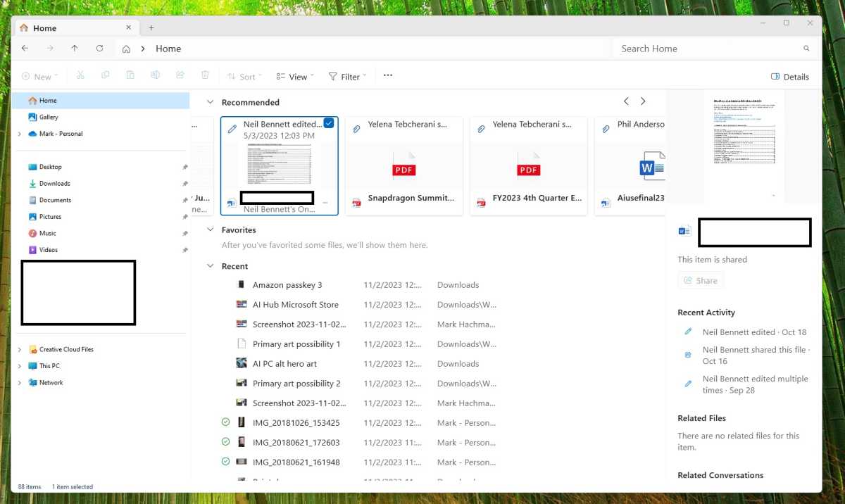Select Downloads in the navigation pane
This screenshot has height=504, width=845.
point(54,184)
